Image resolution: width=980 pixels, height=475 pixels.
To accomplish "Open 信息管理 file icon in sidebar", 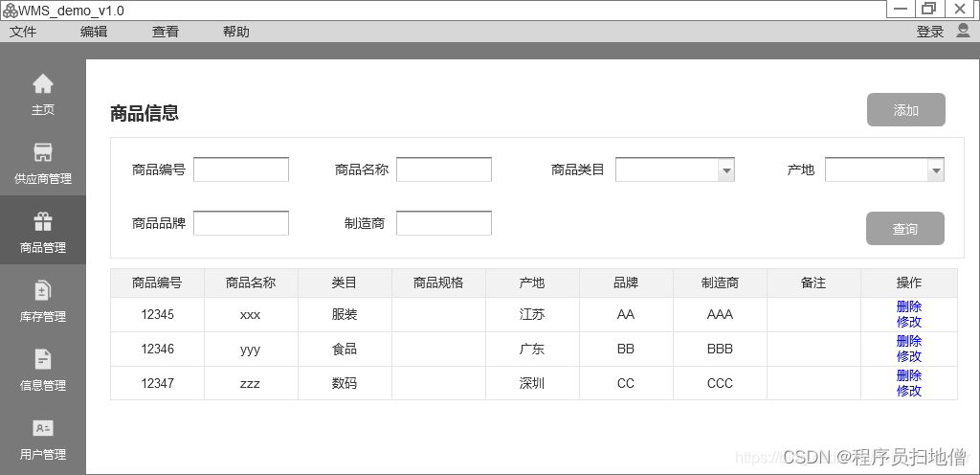I will point(42,359).
